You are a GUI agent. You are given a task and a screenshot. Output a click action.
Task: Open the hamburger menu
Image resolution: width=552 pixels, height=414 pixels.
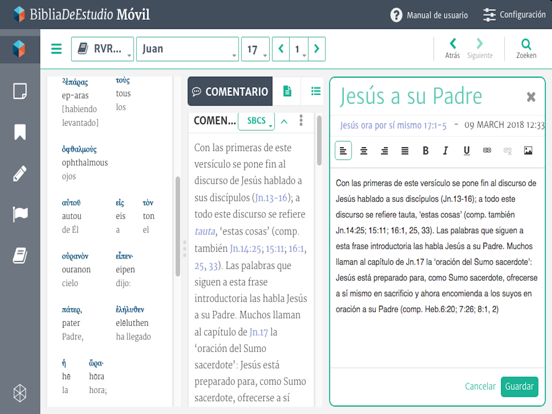point(56,49)
